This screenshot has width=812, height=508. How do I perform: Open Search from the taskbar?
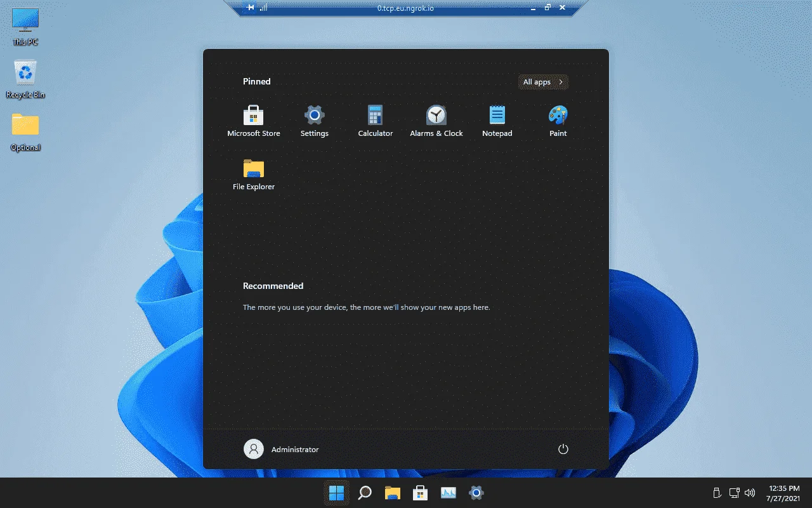365,493
